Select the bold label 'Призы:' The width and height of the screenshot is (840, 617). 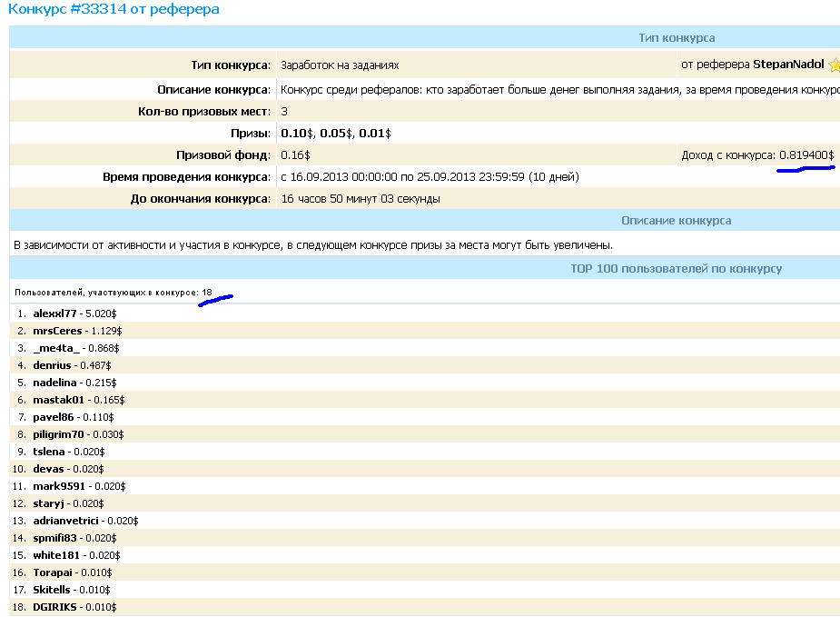(x=251, y=134)
